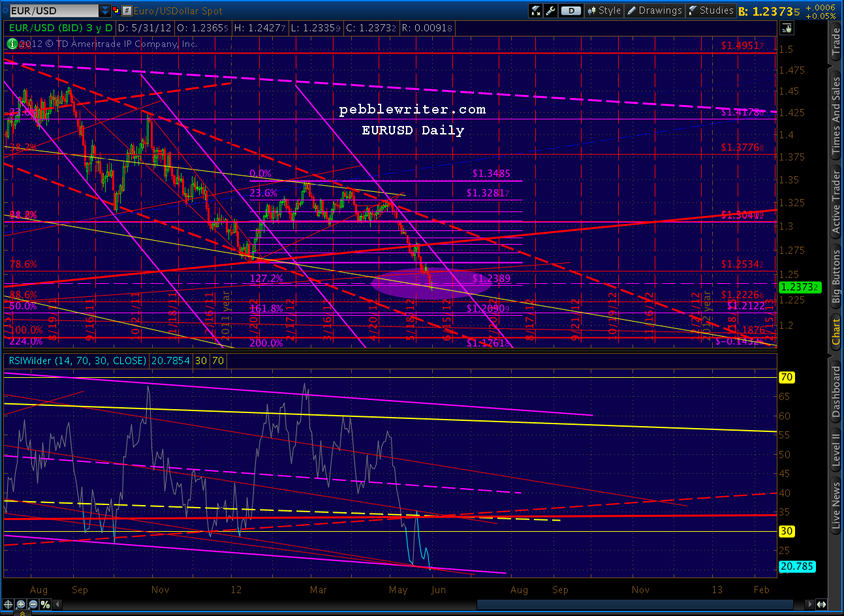This screenshot has height=616, width=844.
Task: Open the Dashboard side tab
Action: (836, 392)
